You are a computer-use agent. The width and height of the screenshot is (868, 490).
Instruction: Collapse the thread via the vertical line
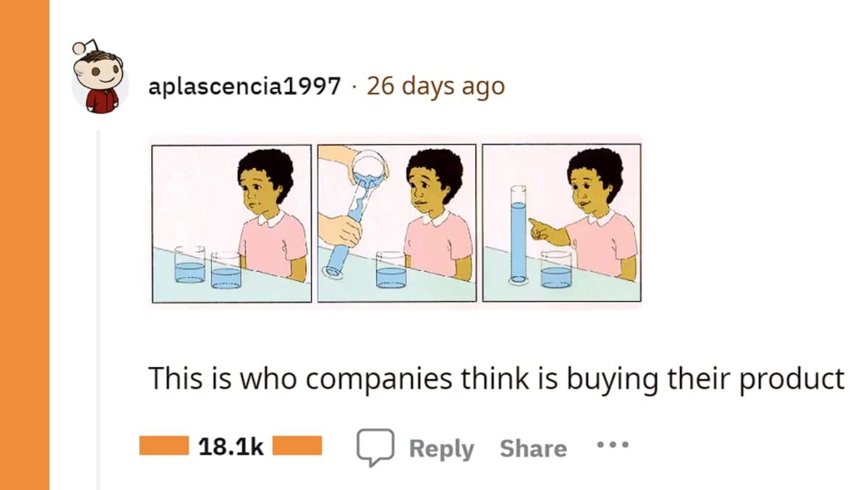pos(99,311)
